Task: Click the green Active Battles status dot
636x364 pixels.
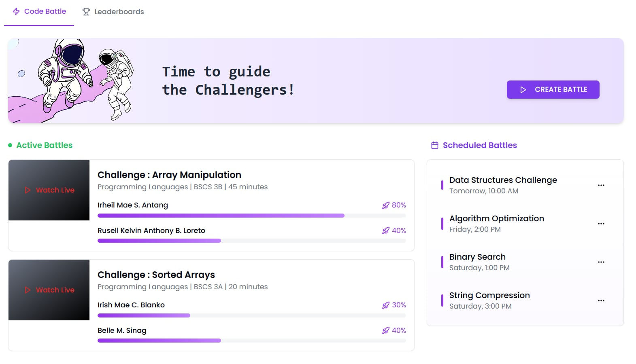Action: (x=10, y=145)
